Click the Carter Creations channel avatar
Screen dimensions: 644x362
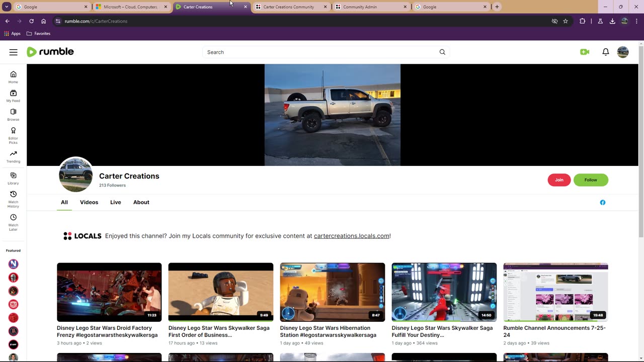[x=75, y=174]
